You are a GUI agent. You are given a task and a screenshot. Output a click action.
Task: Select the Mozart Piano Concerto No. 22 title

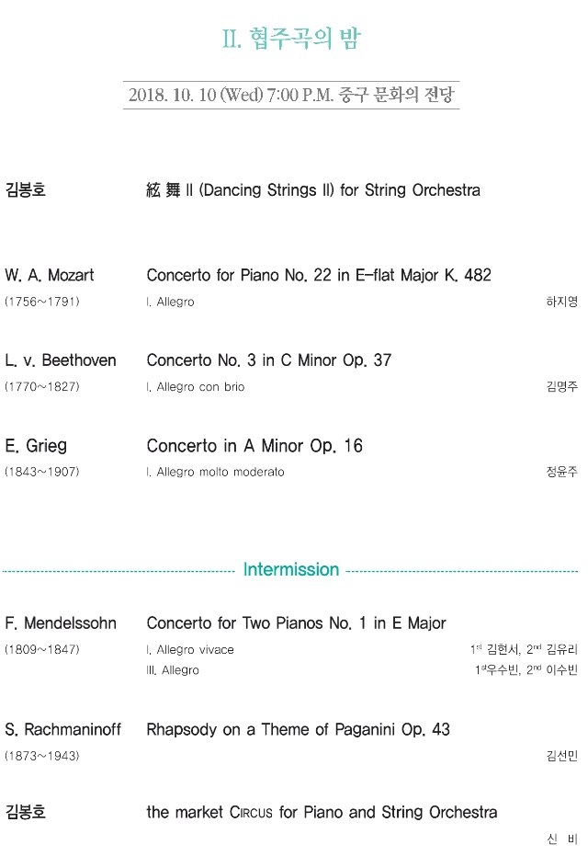[319, 275]
